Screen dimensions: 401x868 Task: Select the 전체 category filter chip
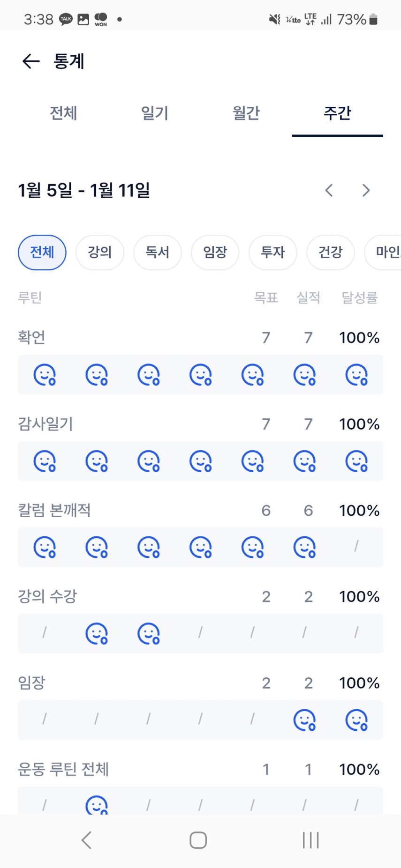[42, 252]
